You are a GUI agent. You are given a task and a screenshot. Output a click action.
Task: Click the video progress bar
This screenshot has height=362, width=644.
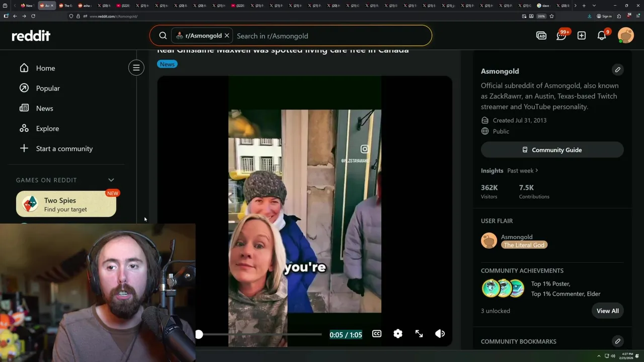(260, 334)
